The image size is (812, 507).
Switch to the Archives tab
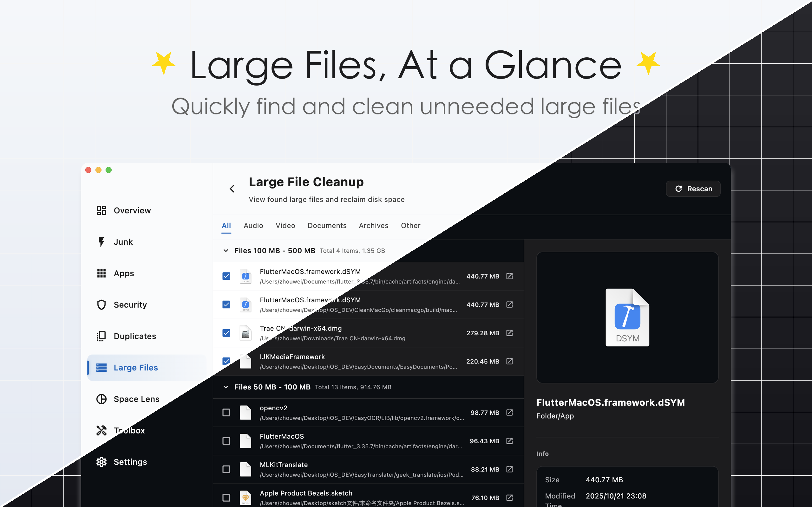[373, 225]
